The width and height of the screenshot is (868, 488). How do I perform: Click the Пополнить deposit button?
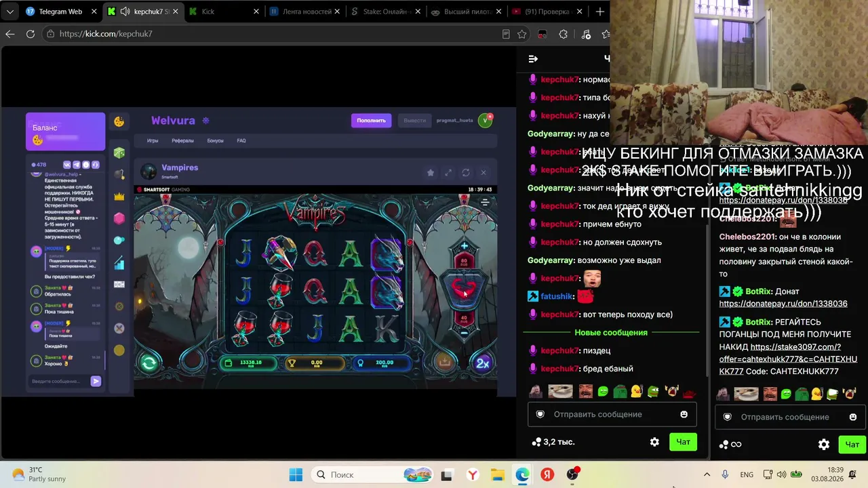pos(371,121)
